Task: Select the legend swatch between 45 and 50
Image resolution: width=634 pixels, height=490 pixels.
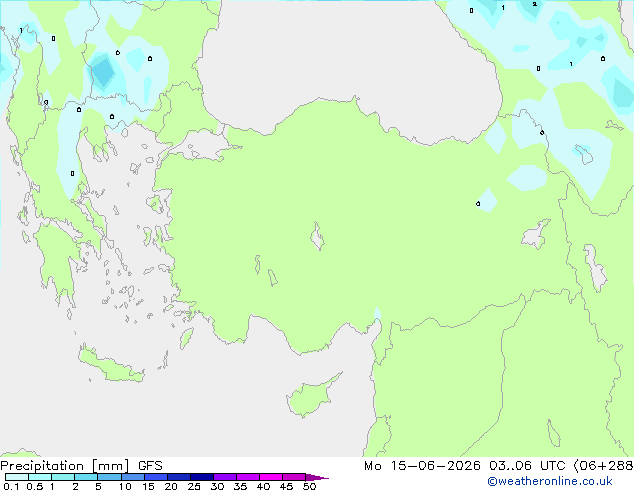Action: [294, 477]
